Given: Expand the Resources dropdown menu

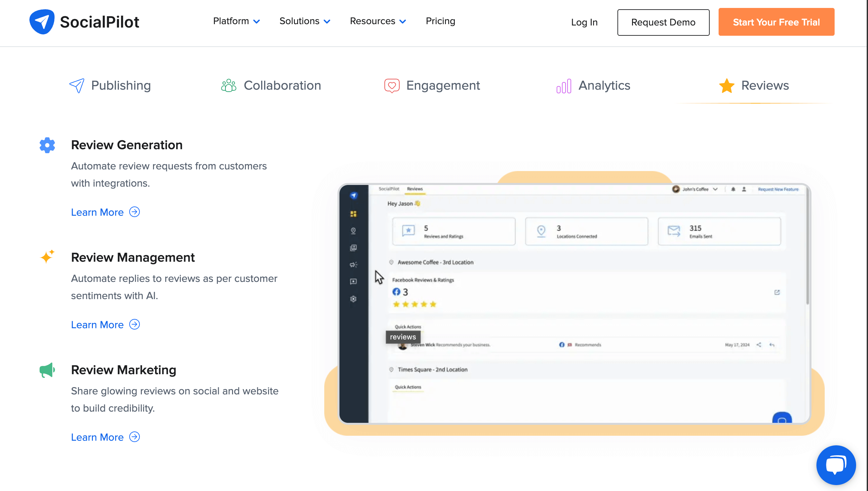Looking at the screenshot, I should pyautogui.click(x=378, y=21).
